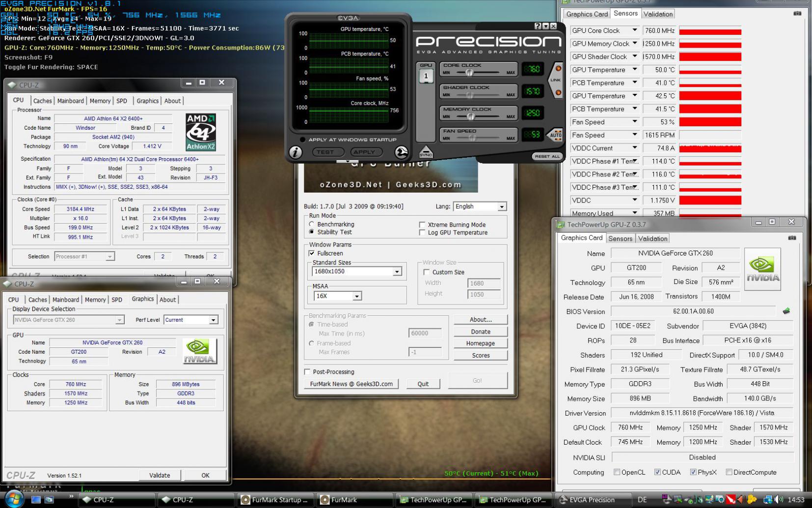Click the BIOS save chip icon in GPU-Z
812x508 pixels.
pyautogui.click(x=786, y=311)
